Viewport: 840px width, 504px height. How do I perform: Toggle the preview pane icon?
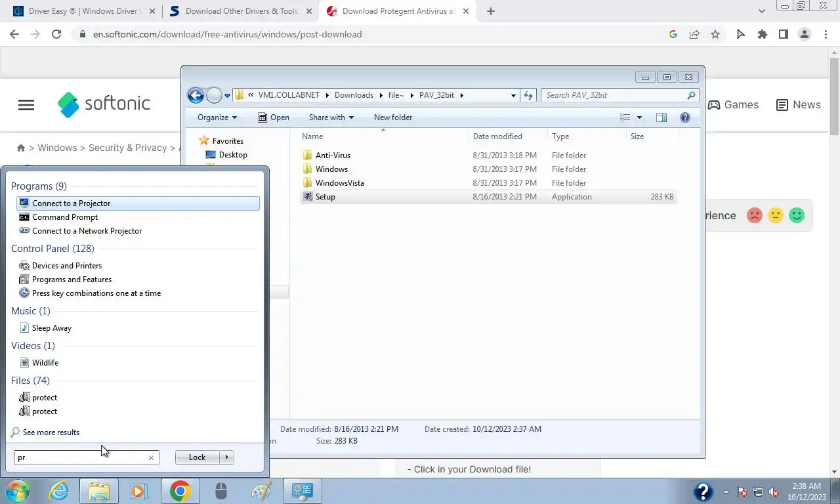[661, 117]
